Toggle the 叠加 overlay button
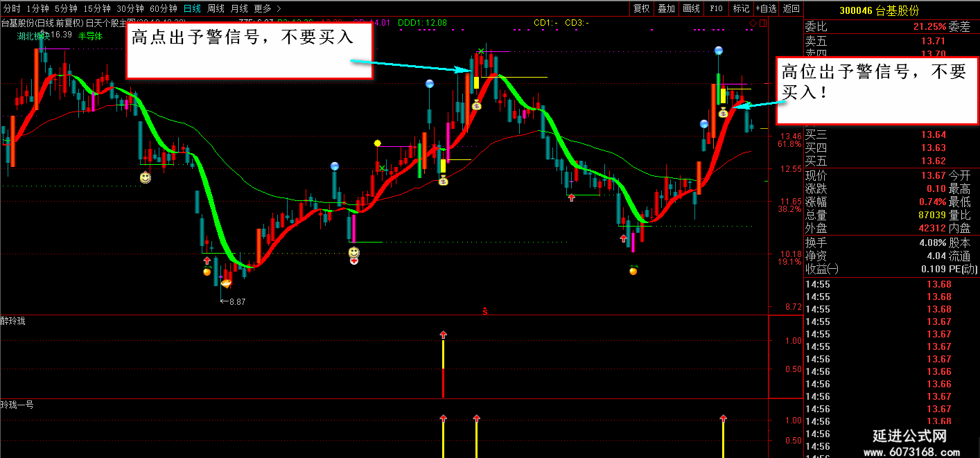 [666, 8]
